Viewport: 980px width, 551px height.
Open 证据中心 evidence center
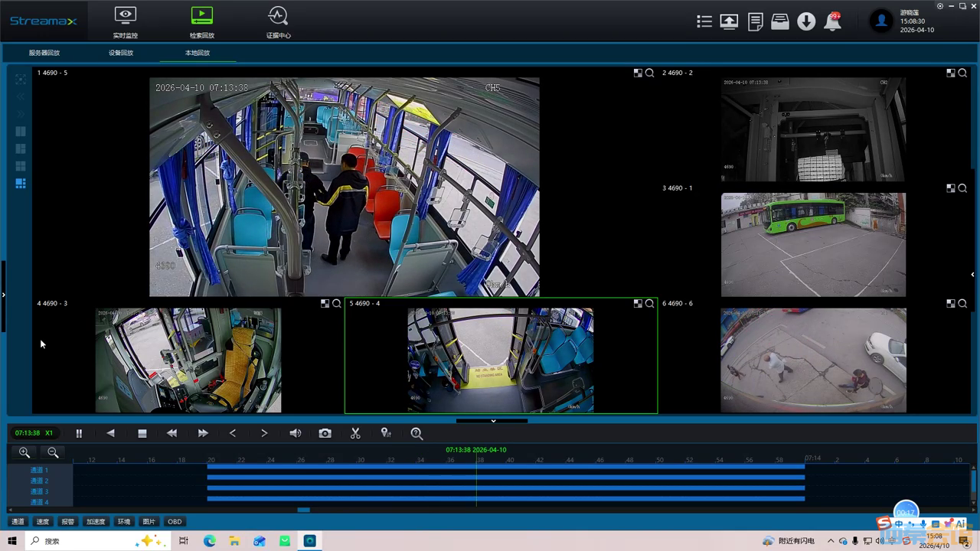pos(278,22)
